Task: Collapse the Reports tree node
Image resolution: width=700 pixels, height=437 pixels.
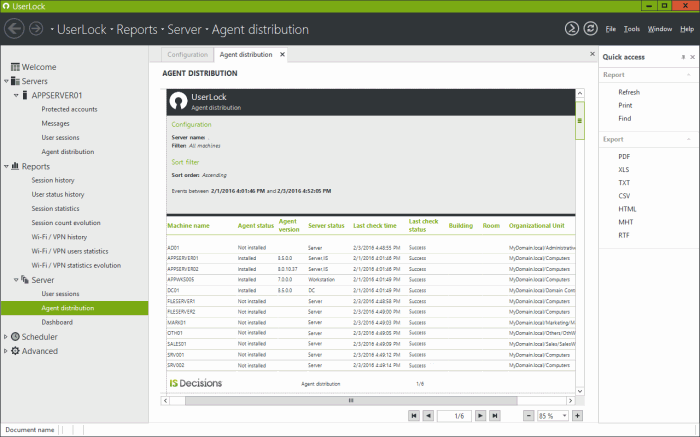Action: click(6, 166)
